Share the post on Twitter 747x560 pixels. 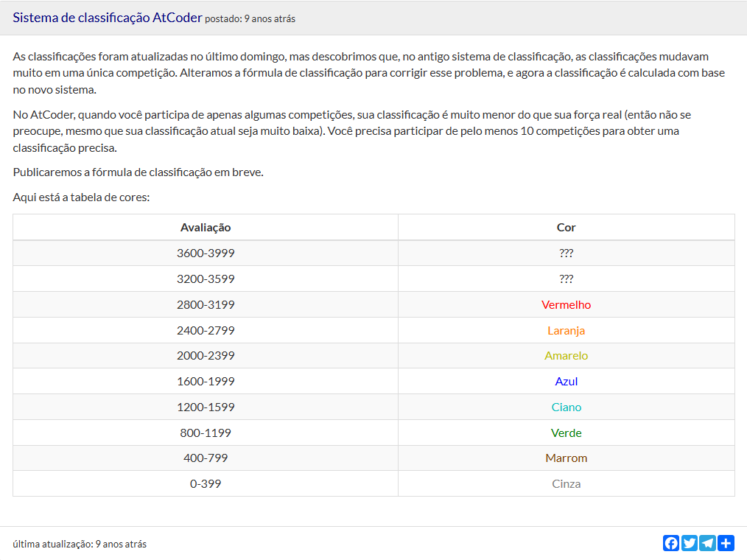click(x=690, y=543)
